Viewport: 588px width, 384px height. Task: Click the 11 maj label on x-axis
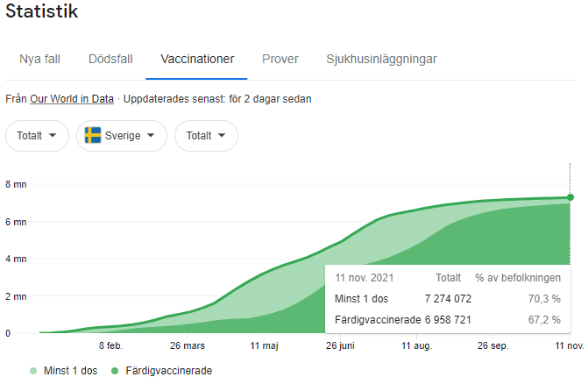266,346
